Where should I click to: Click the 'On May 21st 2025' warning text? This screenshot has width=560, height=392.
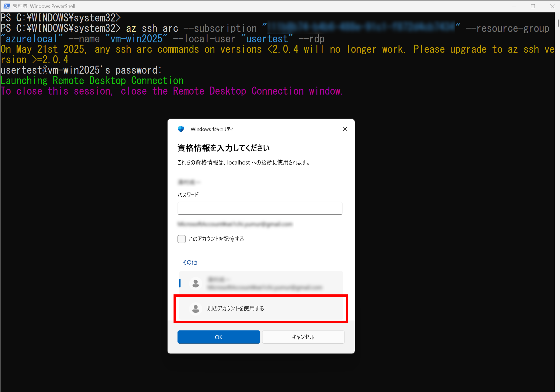pyautogui.click(x=278, y=54)
